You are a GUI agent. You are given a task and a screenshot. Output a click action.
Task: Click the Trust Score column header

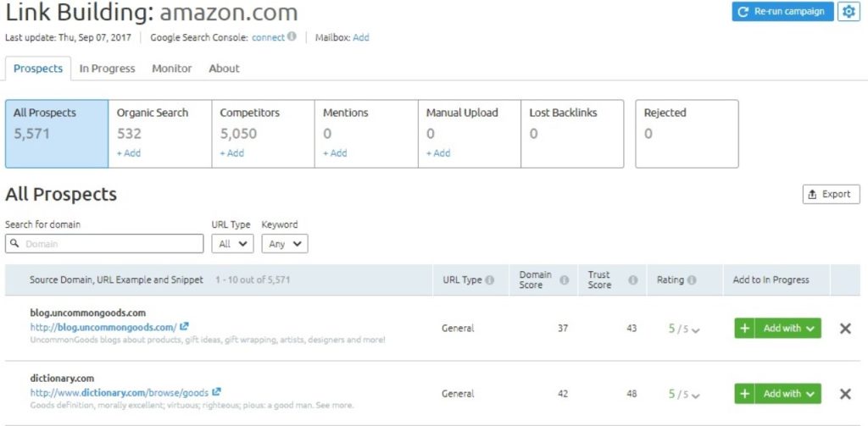coord(600,280)
